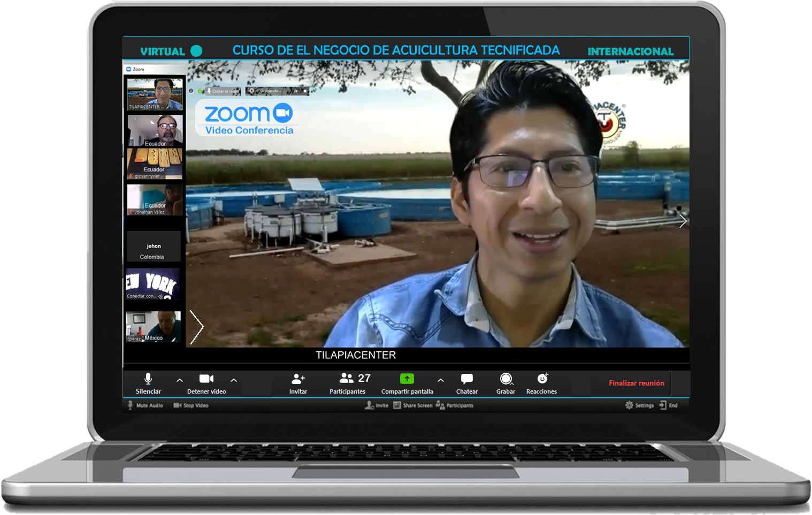Click the teal circle beside VIRTUAL

coord(196,51)
